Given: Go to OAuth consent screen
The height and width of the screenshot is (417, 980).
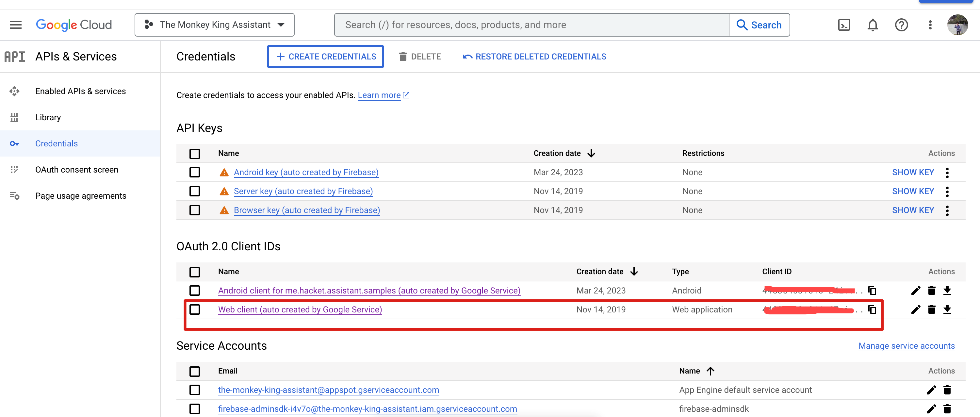Looking at the screenshot, I should [x=76, y=170].
